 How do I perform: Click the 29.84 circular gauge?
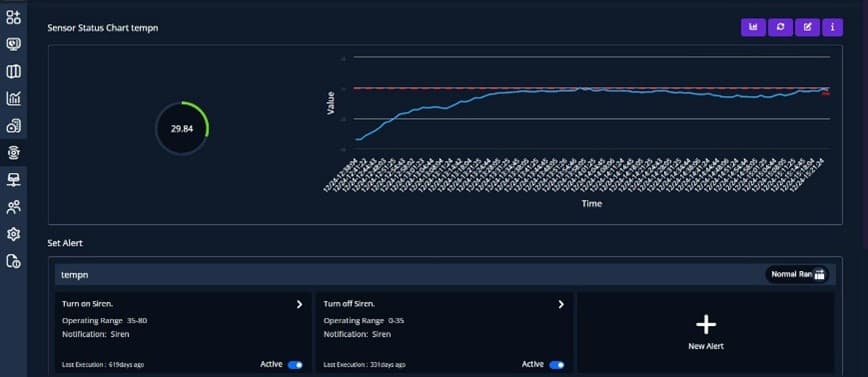click(182, 128)
